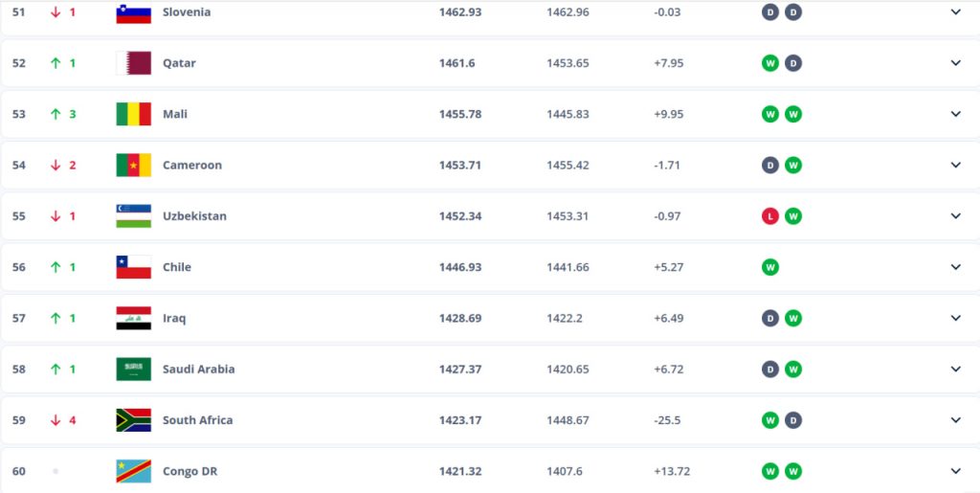Click the Congo DR flag icon
The image size is (980, 493).
(x=133, y=470)
